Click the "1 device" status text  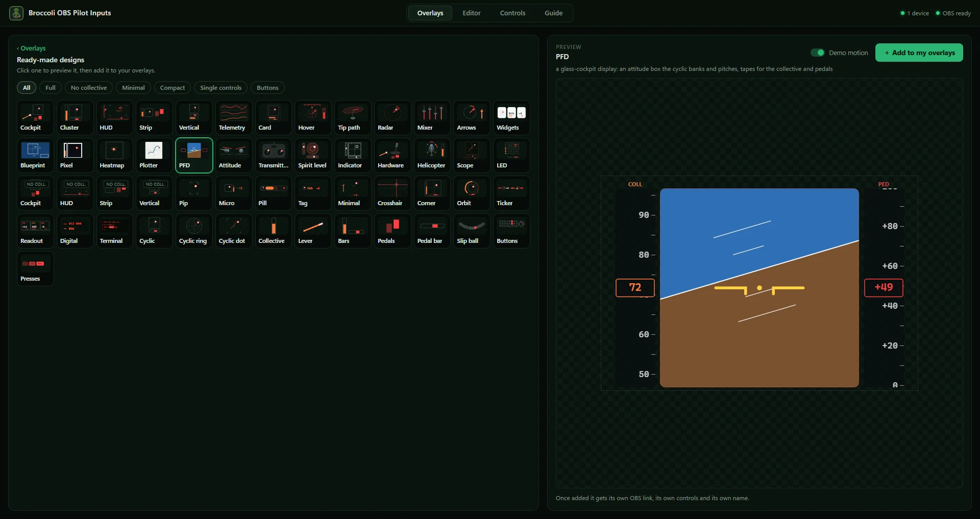point(918,13)
